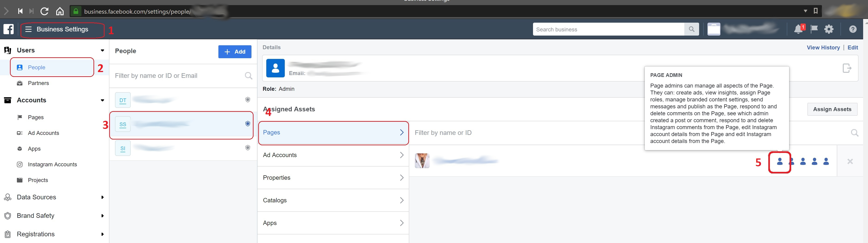Select Partners in the Users menu
This screenshot has width=868, height=243.
click(38, 83)
